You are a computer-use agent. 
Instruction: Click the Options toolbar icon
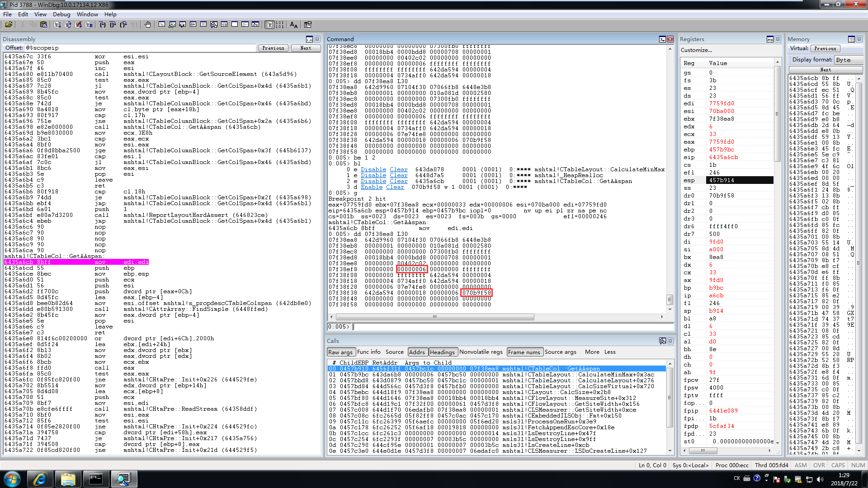(308, 25)
